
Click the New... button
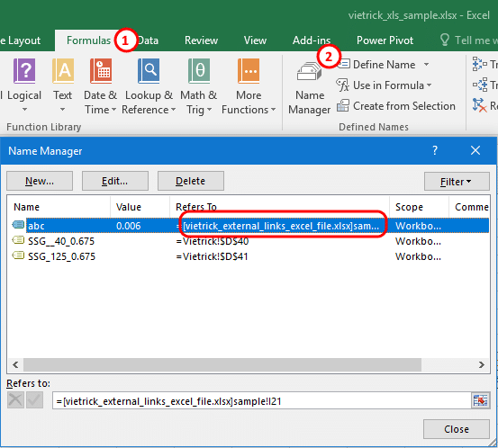(40, 181)
